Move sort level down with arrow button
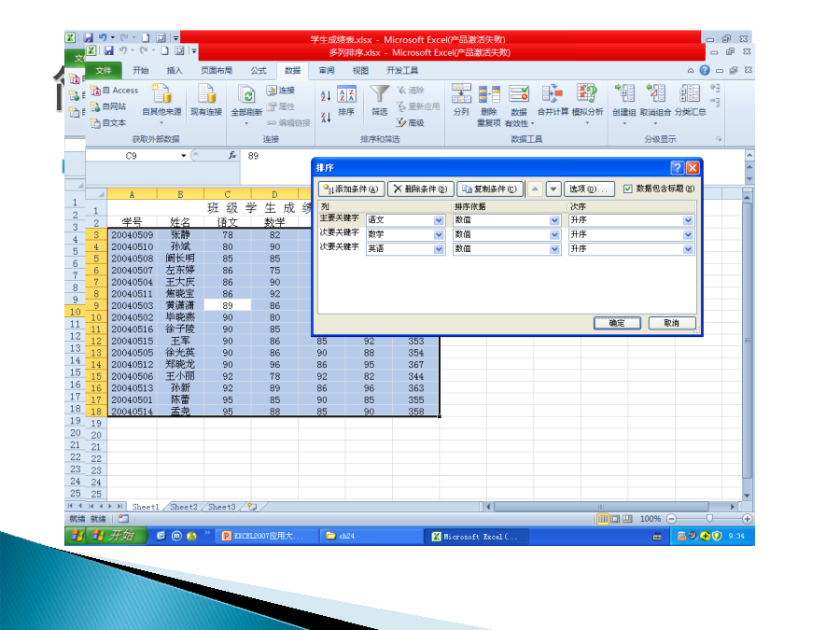 tap(553, 189)
